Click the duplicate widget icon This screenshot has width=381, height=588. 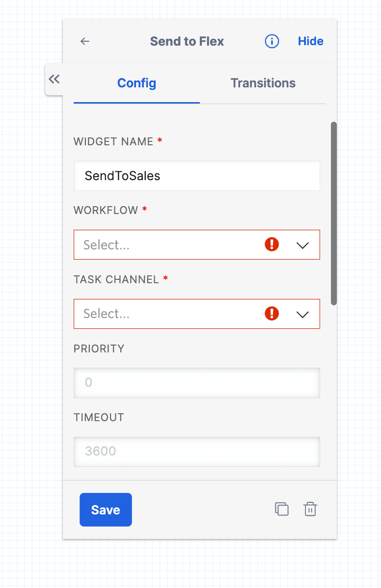[x=282, y=509]
